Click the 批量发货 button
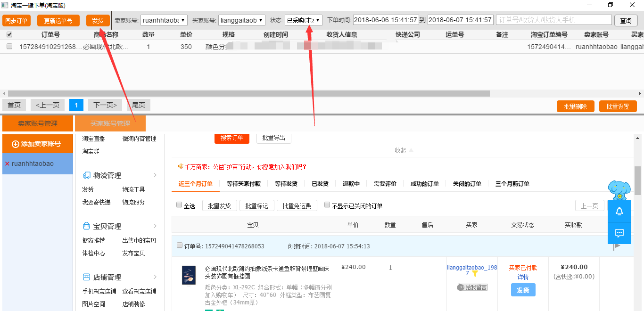 pyautogui.click(x=220, y=206)
